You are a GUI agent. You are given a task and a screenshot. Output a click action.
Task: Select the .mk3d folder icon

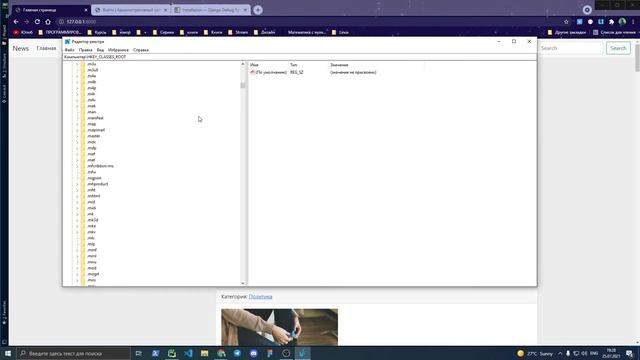point(83,220)
